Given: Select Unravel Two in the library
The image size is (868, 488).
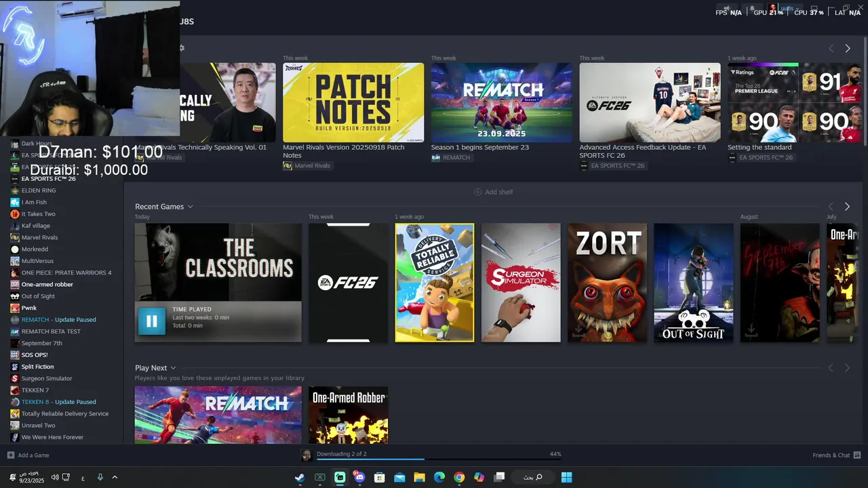Looking at the screenshot, I should (38, 426).
